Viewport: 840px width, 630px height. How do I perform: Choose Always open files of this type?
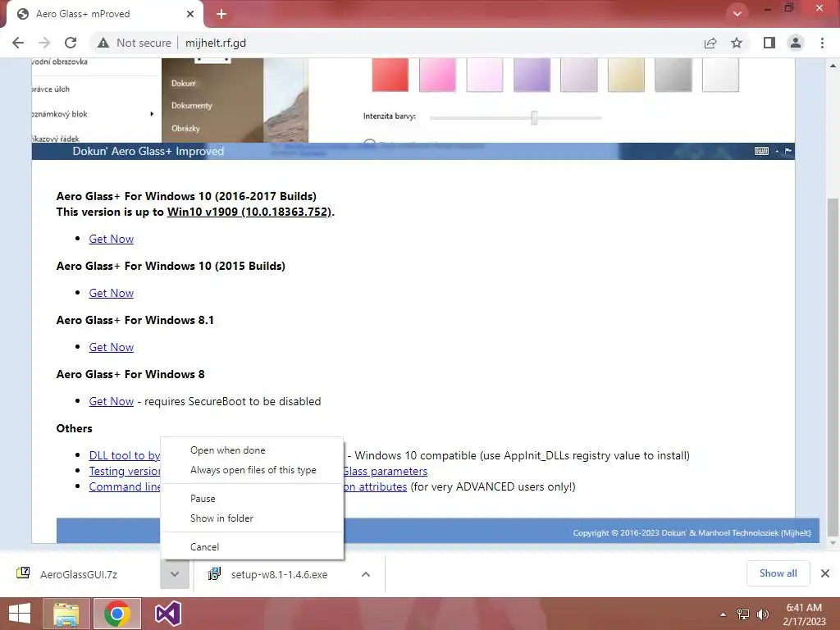pos(253,470)
